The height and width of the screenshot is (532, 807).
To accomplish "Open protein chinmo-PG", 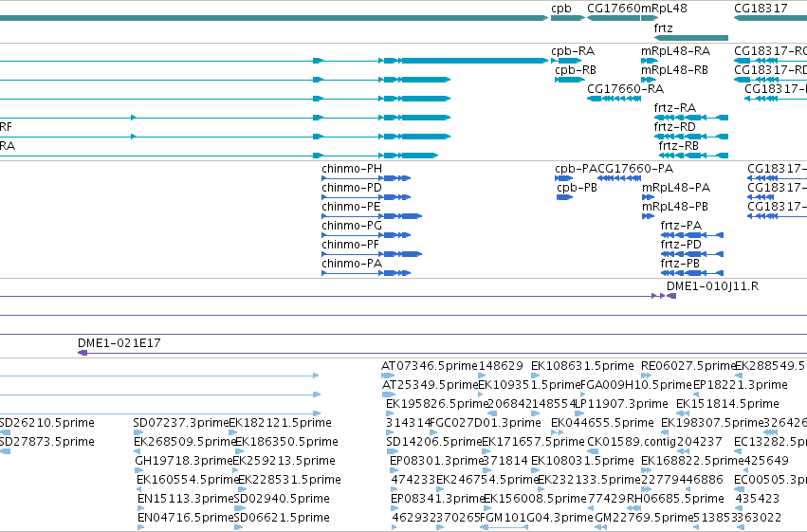I will tap(366, 235).
